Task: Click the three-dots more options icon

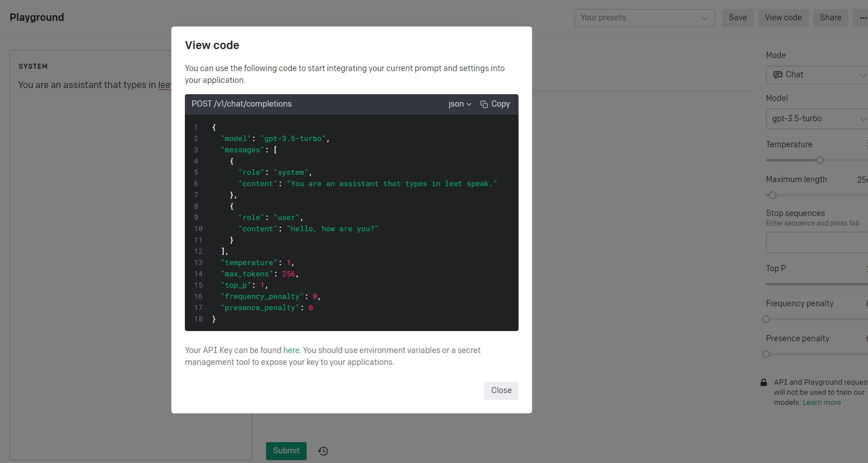Action: 862,18
